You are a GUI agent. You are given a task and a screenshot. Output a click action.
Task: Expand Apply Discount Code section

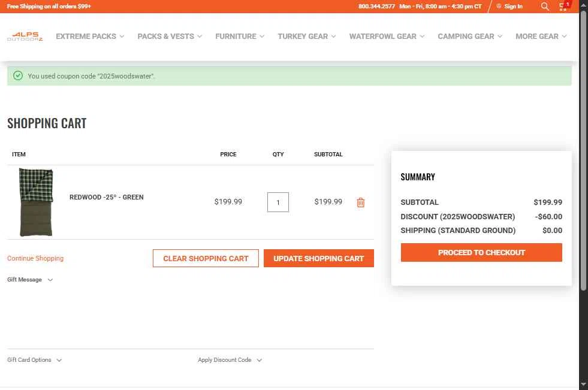230,359
